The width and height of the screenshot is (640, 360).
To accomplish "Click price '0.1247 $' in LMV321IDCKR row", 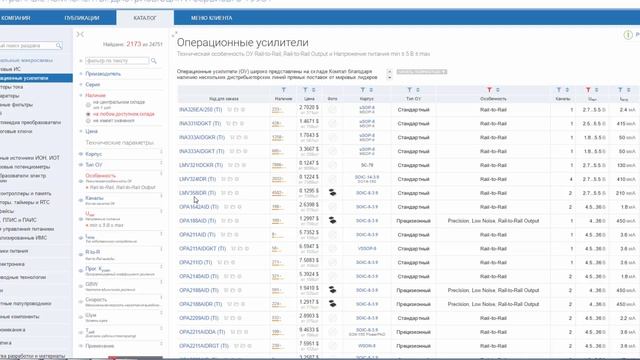I will click(309, 163).
